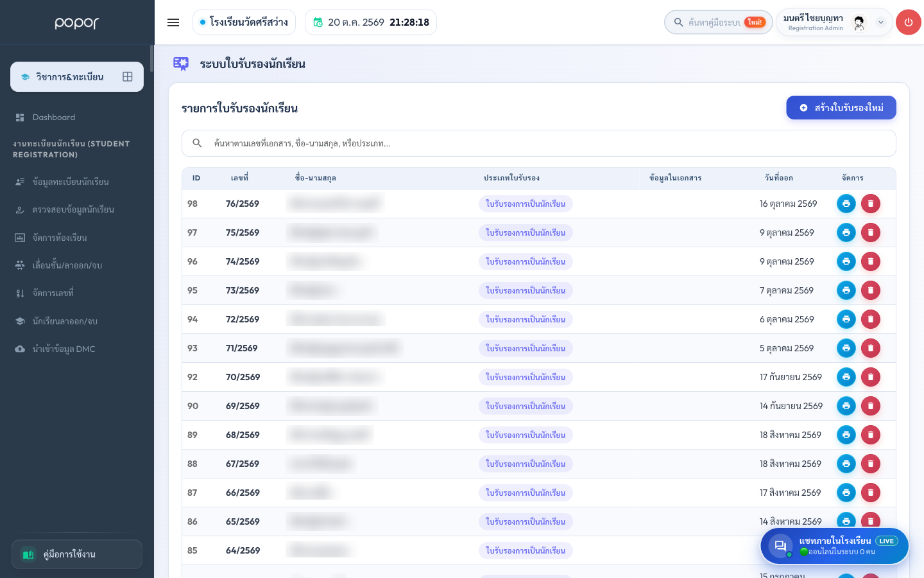Screen dimensions: 924x578
Task: Select the วิชาการ&ทะเบียน module button
Action: tap(77, 76)
